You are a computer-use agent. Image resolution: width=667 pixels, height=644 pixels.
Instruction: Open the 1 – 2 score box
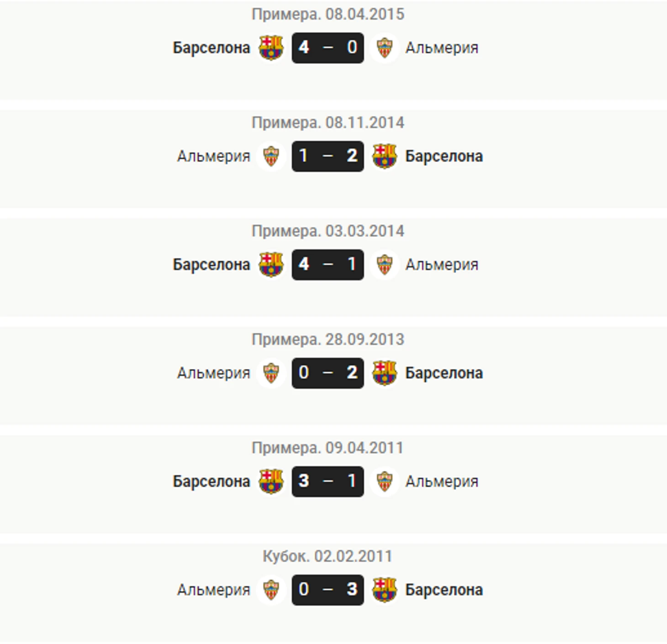(328, 156)
